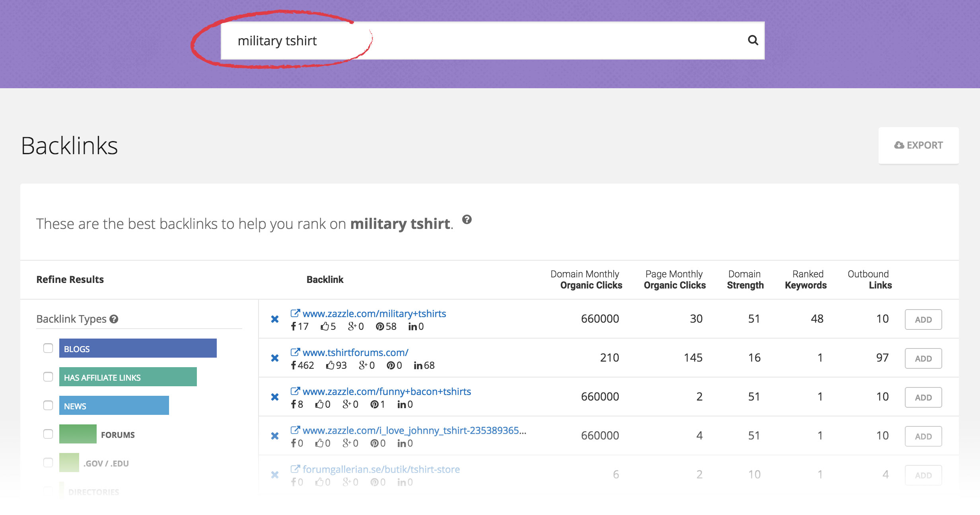The width and height of the screenshot is (980, 515).
Task: Click LinkedIn icon in military+tshirts row
Action: pyautogui.click(x=413, y=327)
